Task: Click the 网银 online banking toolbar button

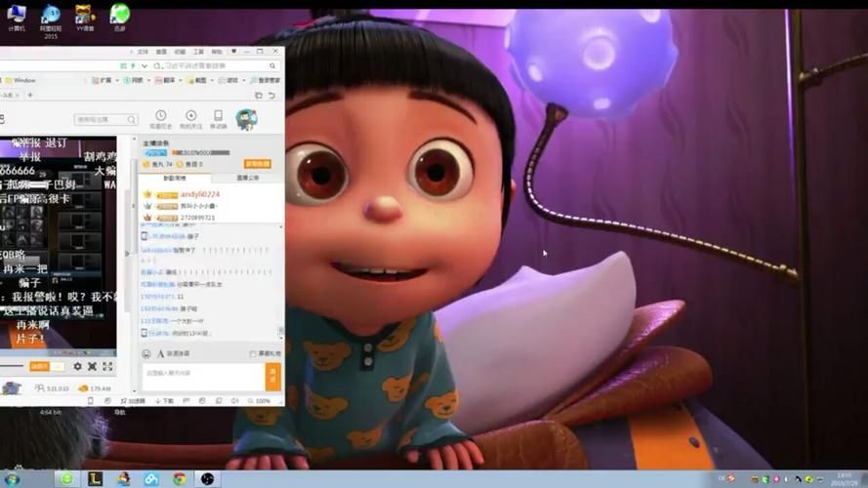Action: (x=134, y=80)
